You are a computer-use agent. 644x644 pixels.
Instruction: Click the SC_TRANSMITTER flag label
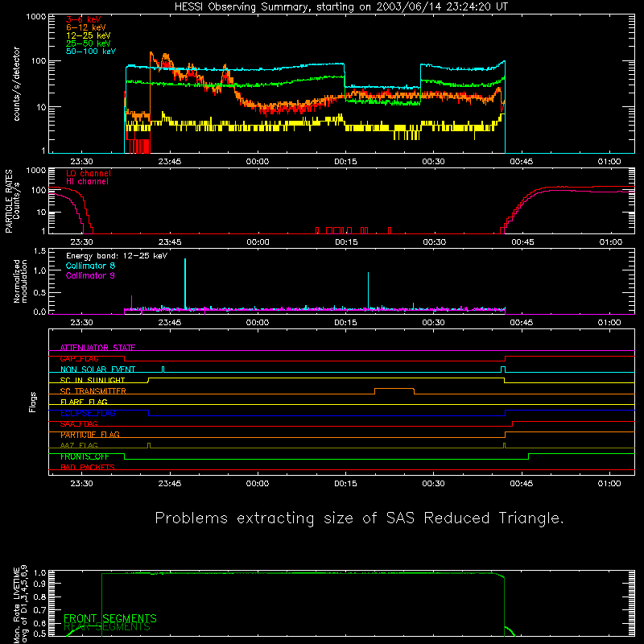[93, 391]
